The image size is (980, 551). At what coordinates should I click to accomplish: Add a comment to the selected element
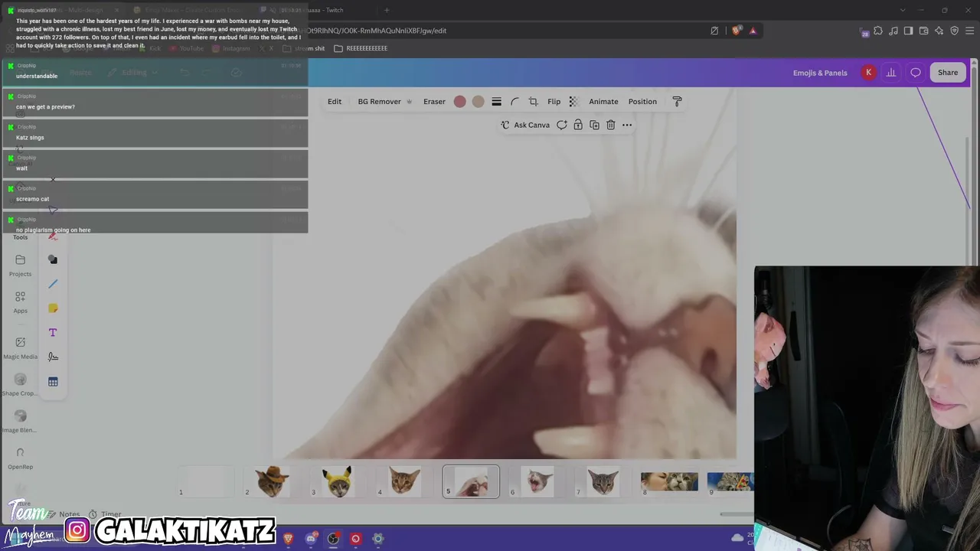pos(562,125)
